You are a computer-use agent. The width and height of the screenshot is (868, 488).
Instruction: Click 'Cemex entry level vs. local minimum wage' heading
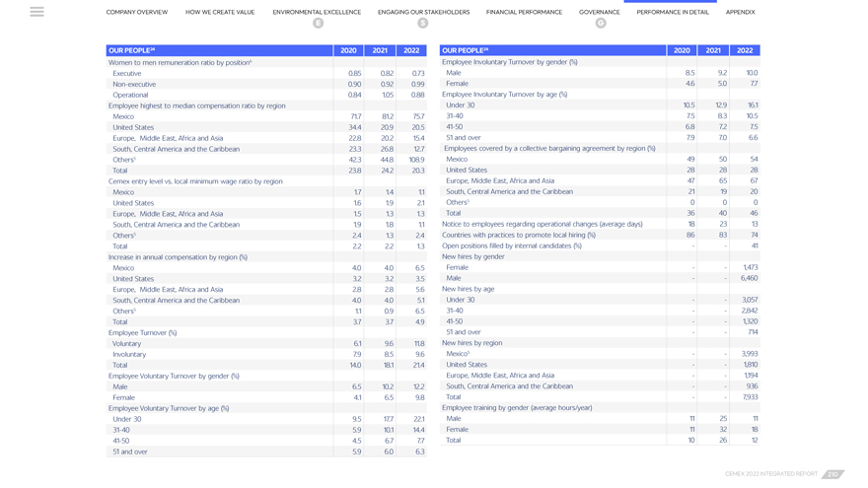[x=195, y=181]
